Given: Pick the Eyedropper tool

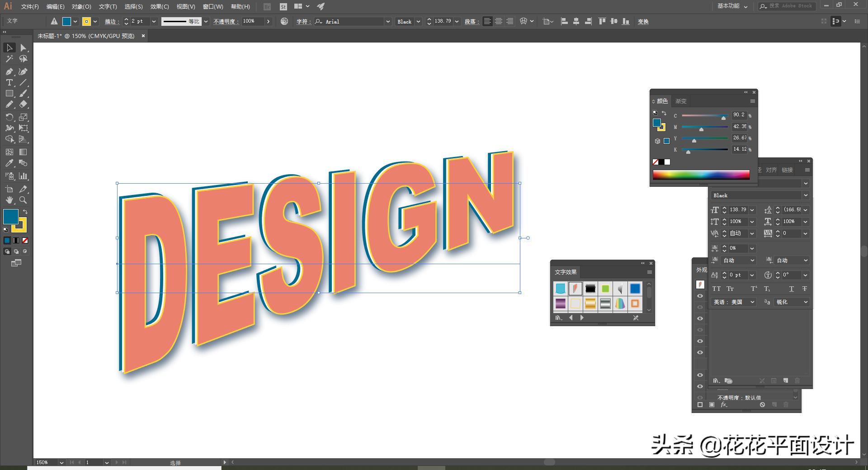Looking at the screenshot, I should (x=9, y=163).
